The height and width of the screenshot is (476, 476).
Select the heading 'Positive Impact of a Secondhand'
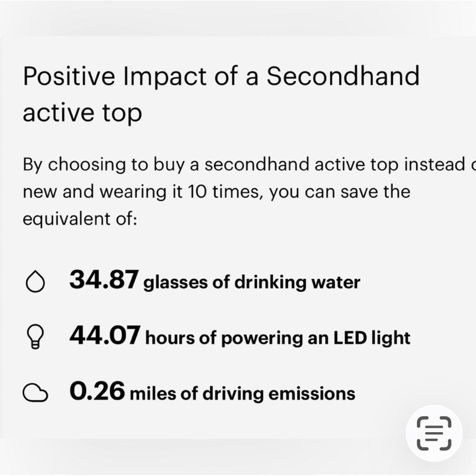click(221, 77)
